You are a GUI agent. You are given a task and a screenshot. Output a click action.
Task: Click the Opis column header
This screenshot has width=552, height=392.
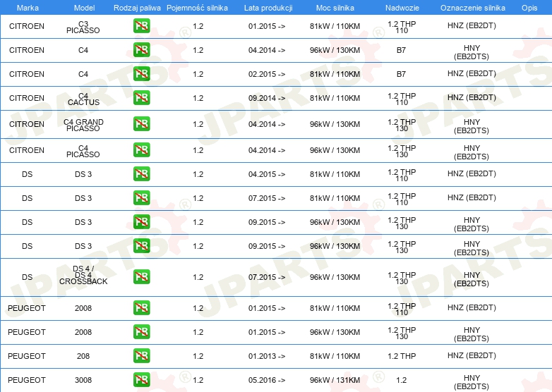click(529, 8)
